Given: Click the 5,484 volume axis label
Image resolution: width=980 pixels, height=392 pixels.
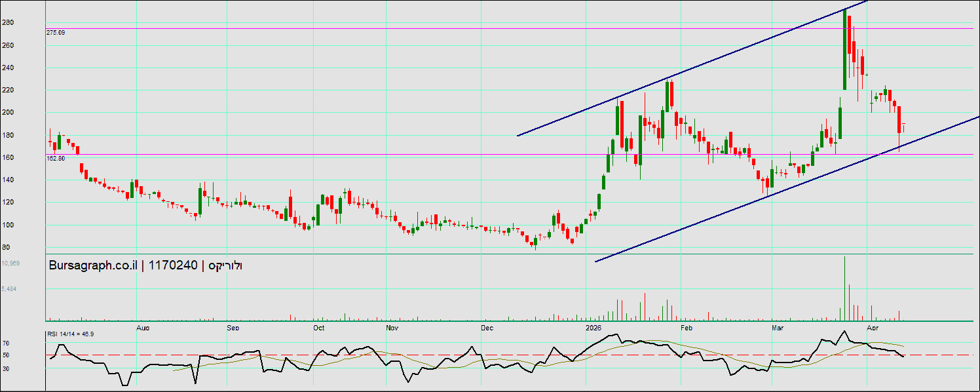Looking at the screenshot, I should point(9,288).
